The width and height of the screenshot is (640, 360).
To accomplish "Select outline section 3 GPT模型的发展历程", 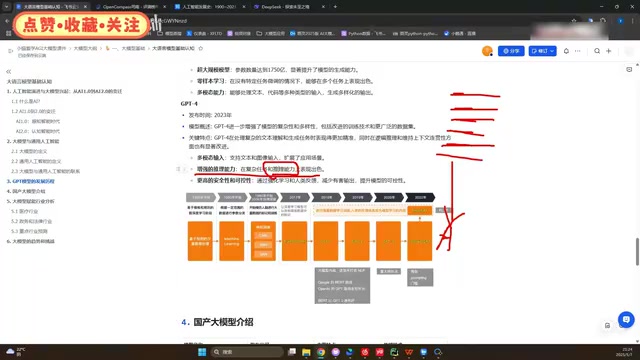I will click(30, 181).
